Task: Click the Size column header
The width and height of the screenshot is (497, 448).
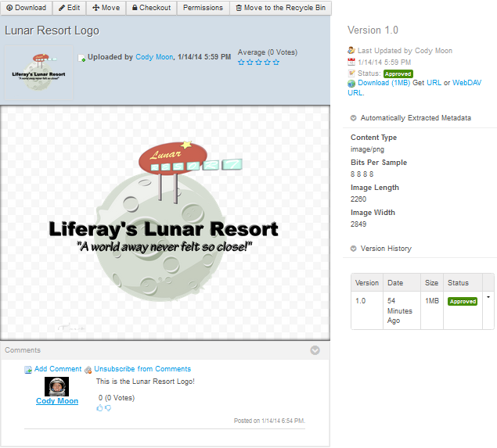Action: (432, 283)
